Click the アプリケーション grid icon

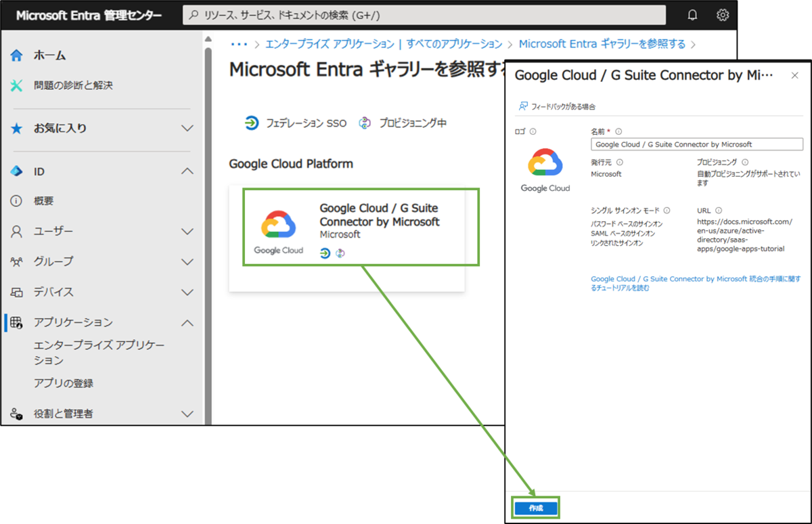17,322
